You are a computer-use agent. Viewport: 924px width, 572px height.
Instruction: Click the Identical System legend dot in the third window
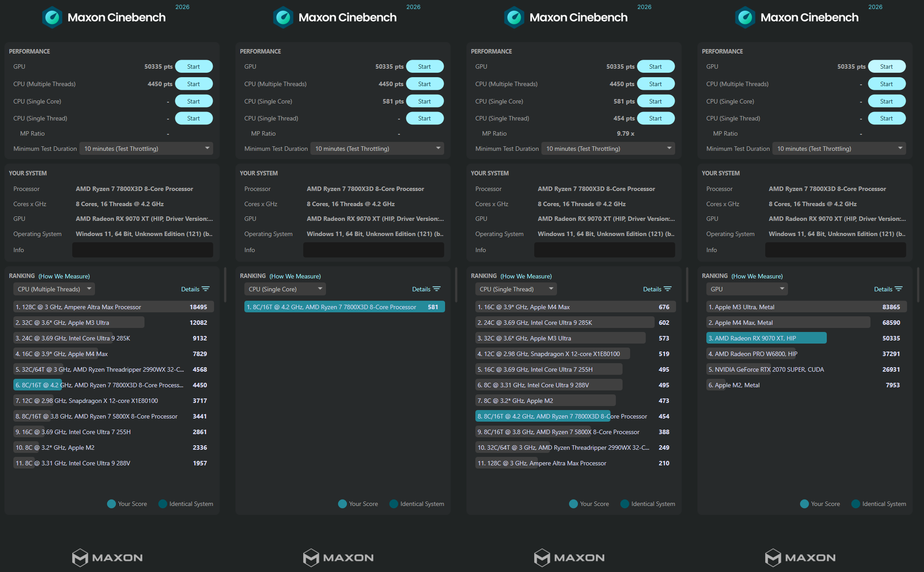(x=625, y=504)
